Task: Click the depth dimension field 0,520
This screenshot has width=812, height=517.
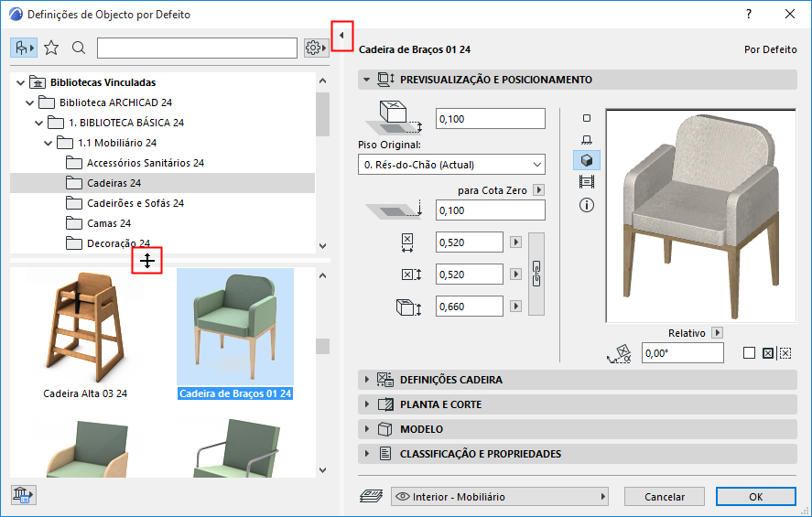Action: (470, 275)
